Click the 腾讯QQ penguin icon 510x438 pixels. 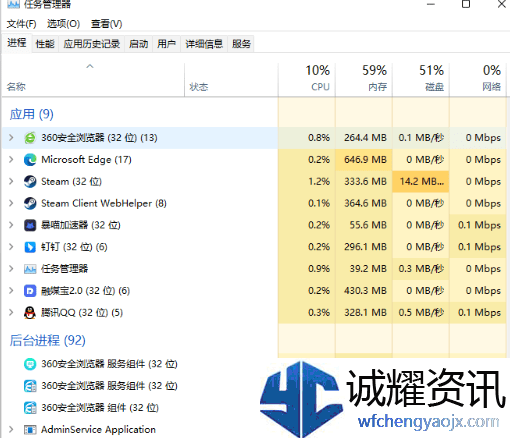[x=30, y=313]
